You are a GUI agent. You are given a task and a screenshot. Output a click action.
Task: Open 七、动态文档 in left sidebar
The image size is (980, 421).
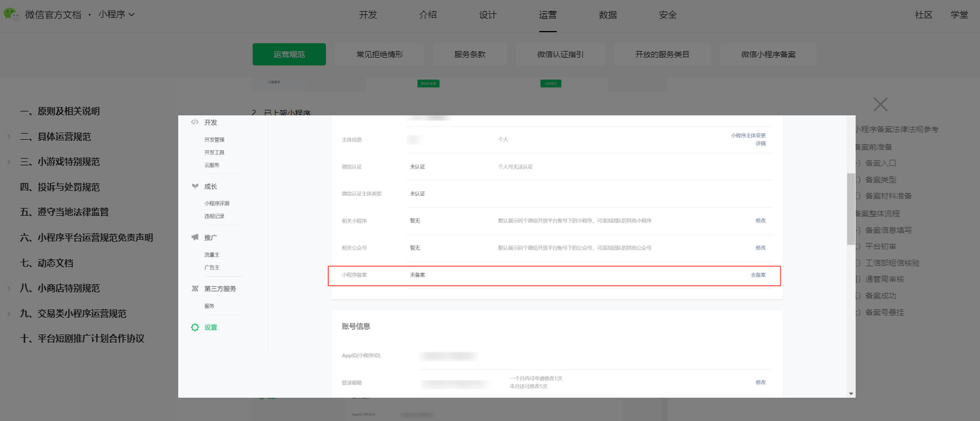click(x=47, y=263)
